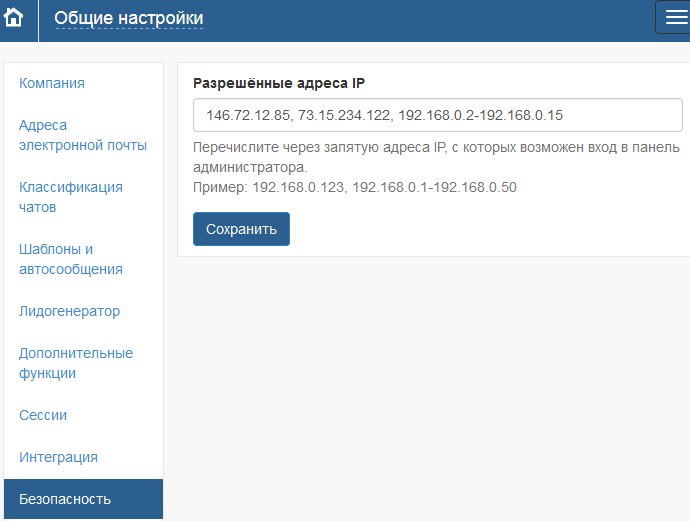Open the Интеграция settings page
Image resolution: width=690 pixels, height=521 pixels.
[58, 457]
